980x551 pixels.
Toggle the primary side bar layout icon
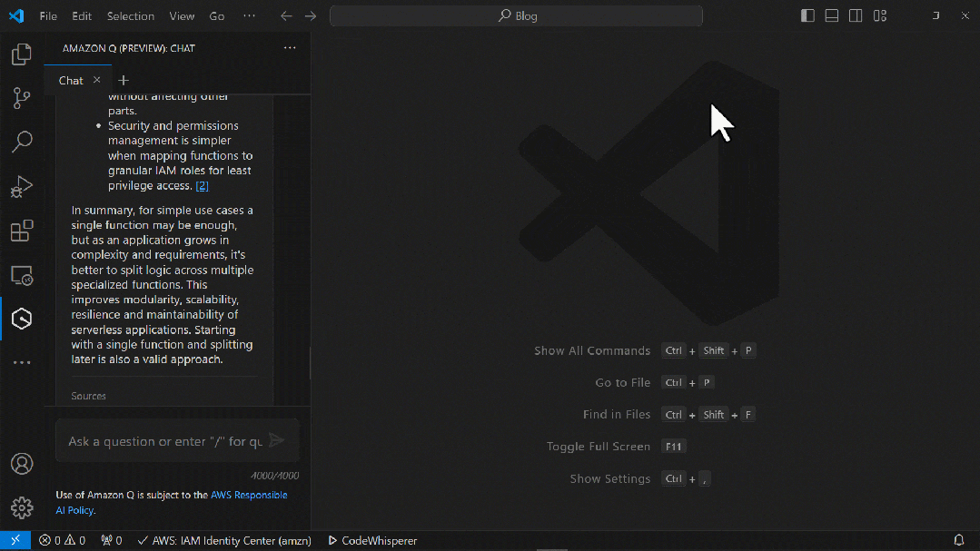click(x=807, y=15)
